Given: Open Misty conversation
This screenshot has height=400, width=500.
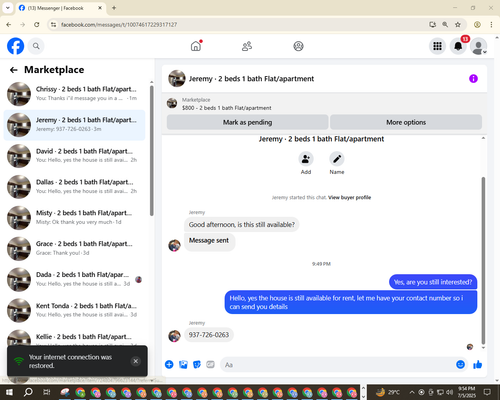Looking at the screenshot, I should [74, 218].
